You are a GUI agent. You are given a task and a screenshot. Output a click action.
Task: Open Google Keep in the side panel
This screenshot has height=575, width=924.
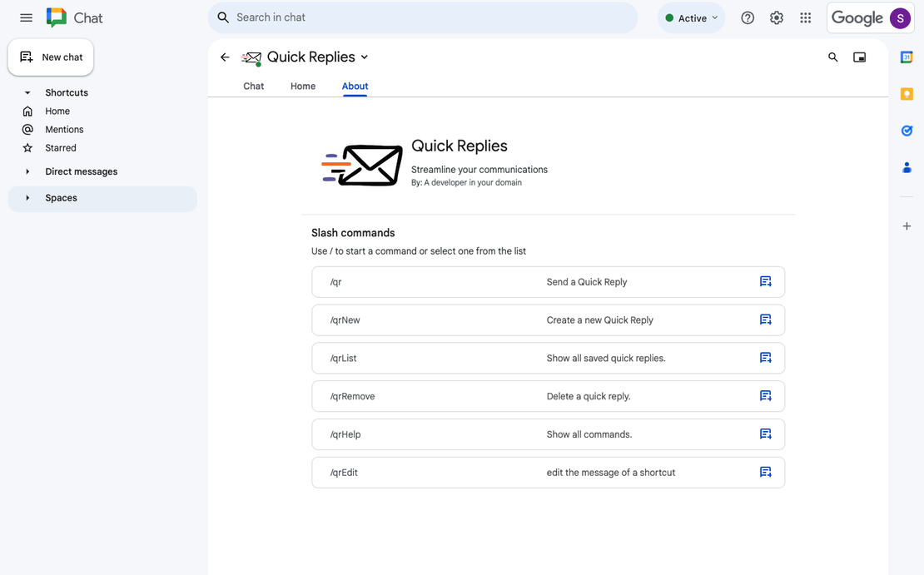[907, 94]
